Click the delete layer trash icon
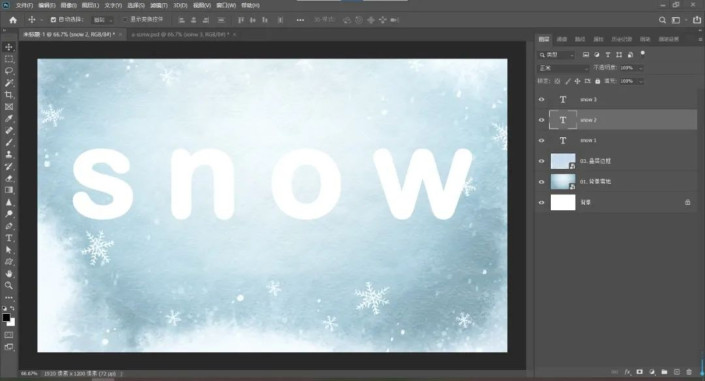 click(x=689, y=372)
